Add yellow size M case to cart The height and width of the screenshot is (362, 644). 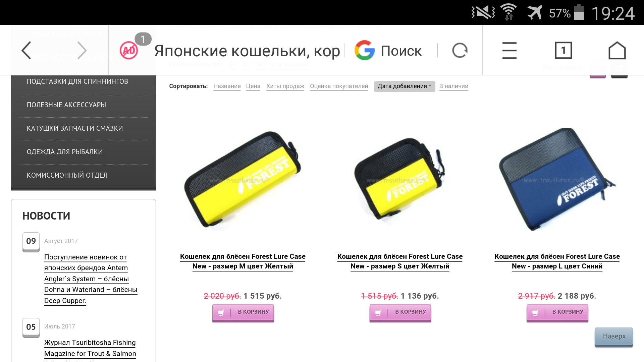243,313
